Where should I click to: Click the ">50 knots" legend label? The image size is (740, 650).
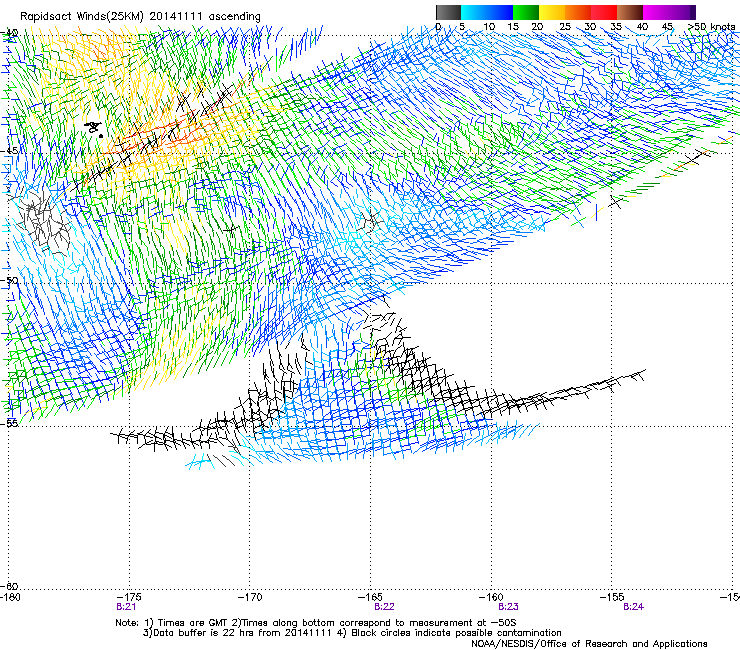pos(711,27)
